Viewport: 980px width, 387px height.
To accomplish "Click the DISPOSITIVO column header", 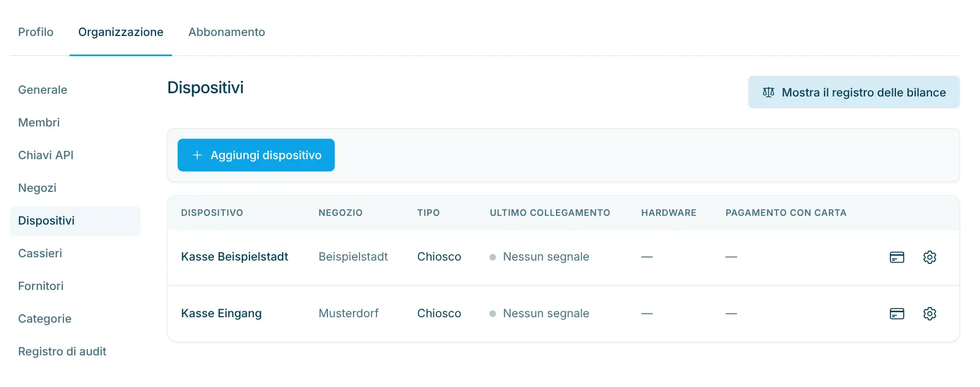I will point(212,213).
